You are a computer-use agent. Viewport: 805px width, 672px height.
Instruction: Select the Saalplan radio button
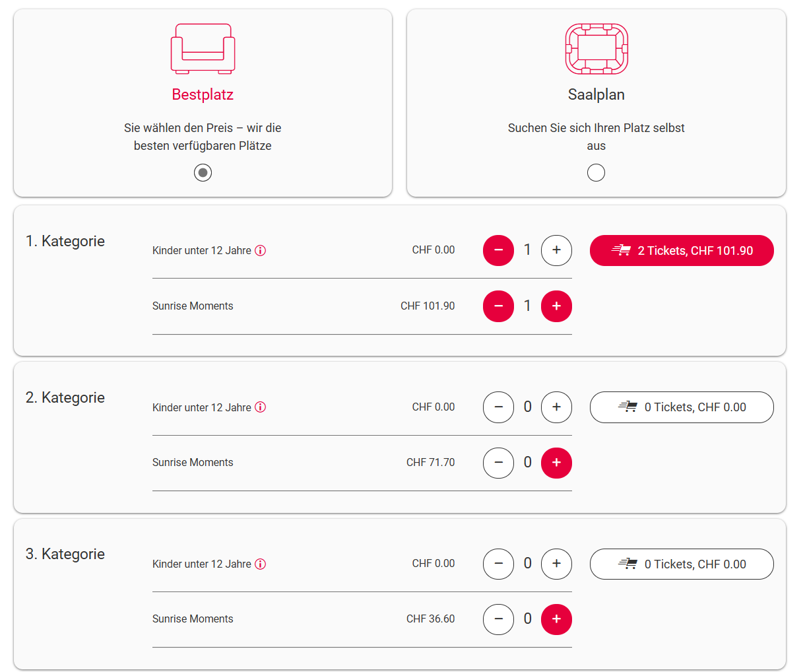pyautogui.click(x=596, y=173)
